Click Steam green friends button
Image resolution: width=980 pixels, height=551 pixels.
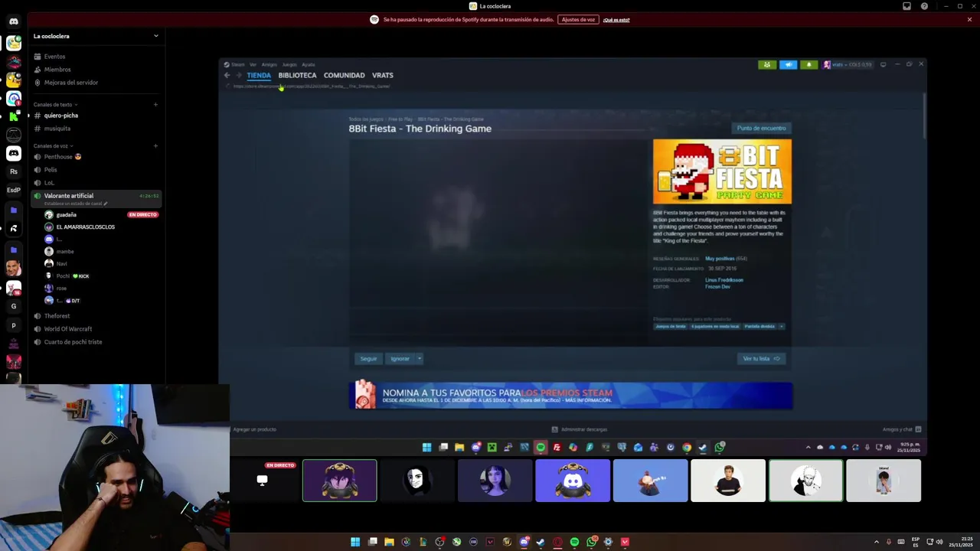pyautogui.click(x=767, y=65)
